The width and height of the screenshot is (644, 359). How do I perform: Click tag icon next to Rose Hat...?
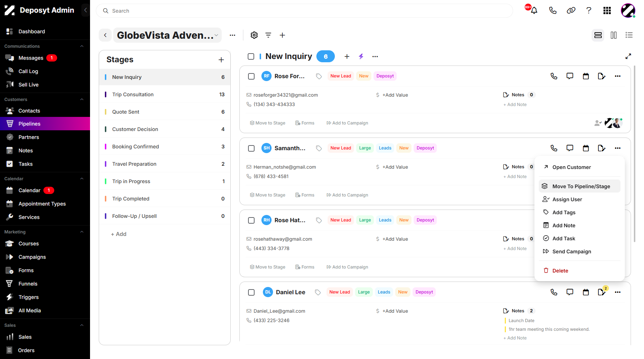click(319, 220)
